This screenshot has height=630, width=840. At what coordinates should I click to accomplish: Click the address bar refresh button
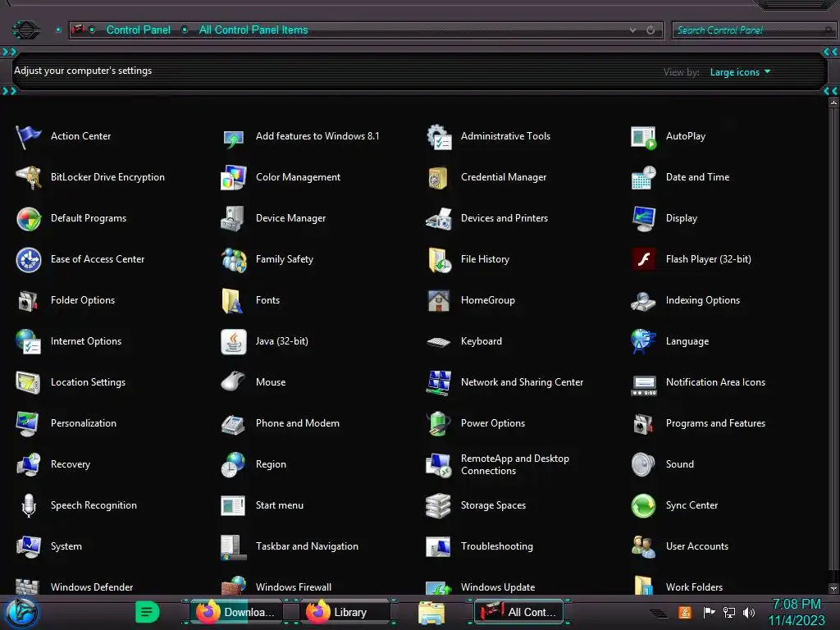pyautogui.click(x=651, y=30)
